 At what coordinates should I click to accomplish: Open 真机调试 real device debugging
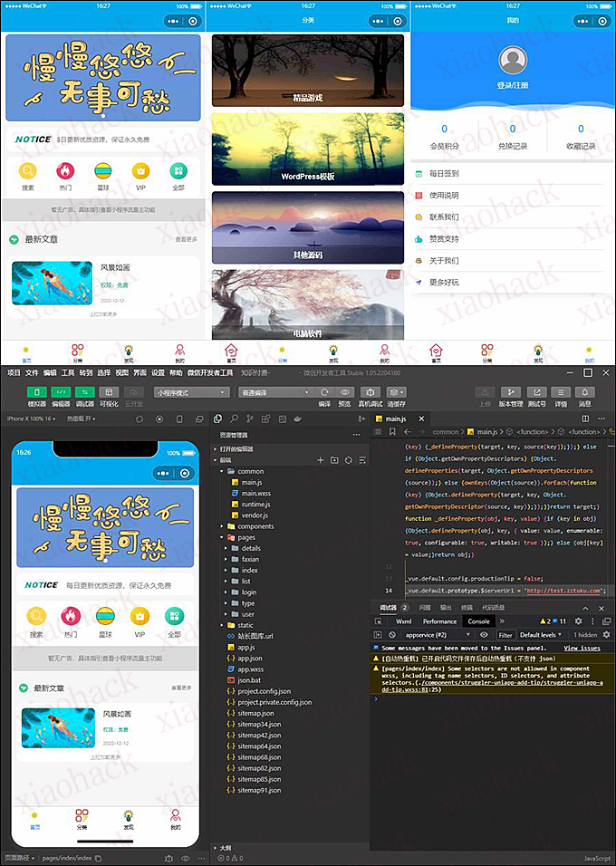[371, 392]
